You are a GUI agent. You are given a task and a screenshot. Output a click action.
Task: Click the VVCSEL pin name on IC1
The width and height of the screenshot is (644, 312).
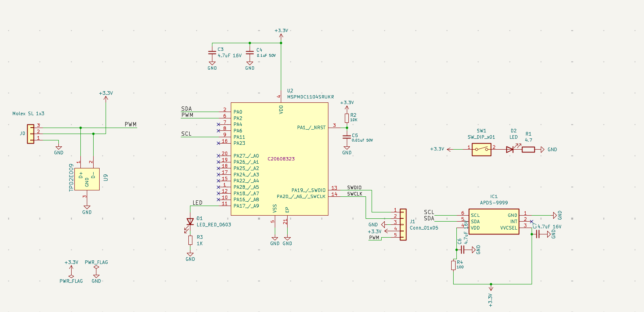point(508,228)
